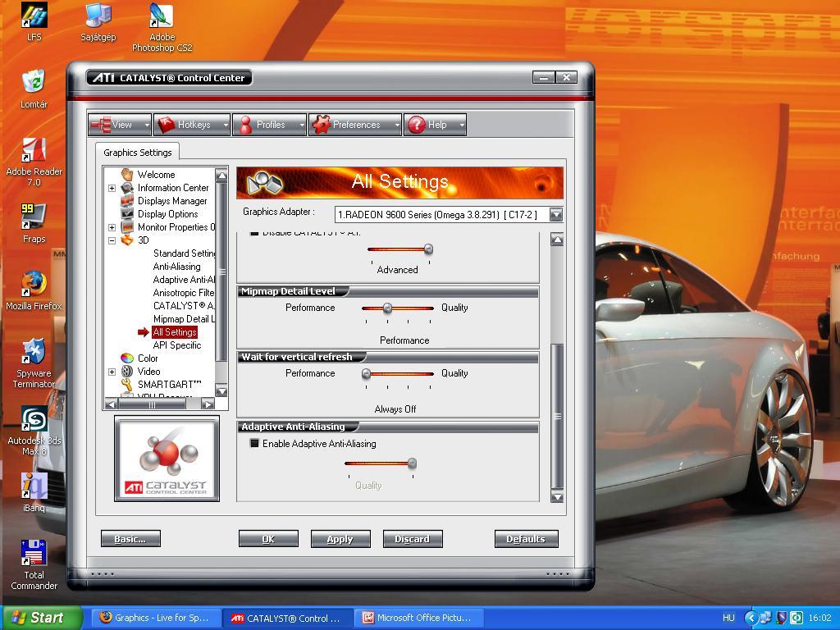Launch Adobe Photoshop CS2 shortcut
The image size is (840, 630).
coord(162,27)
